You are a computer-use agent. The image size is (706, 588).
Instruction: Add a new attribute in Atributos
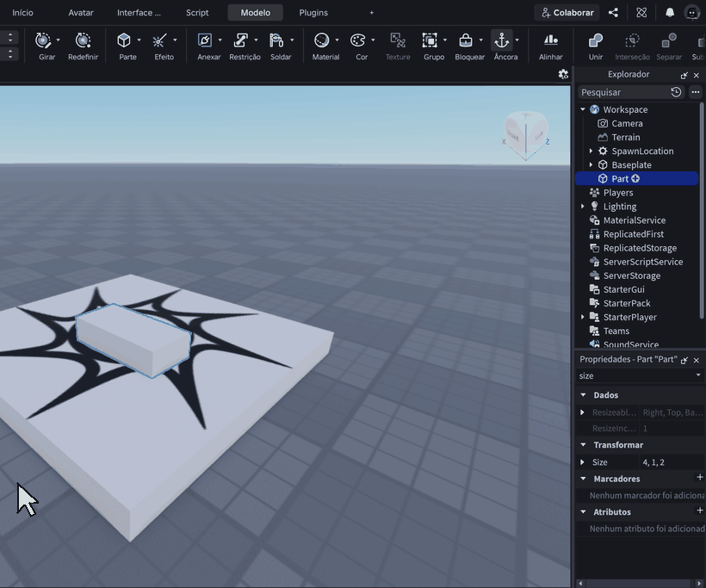[700, 511]
